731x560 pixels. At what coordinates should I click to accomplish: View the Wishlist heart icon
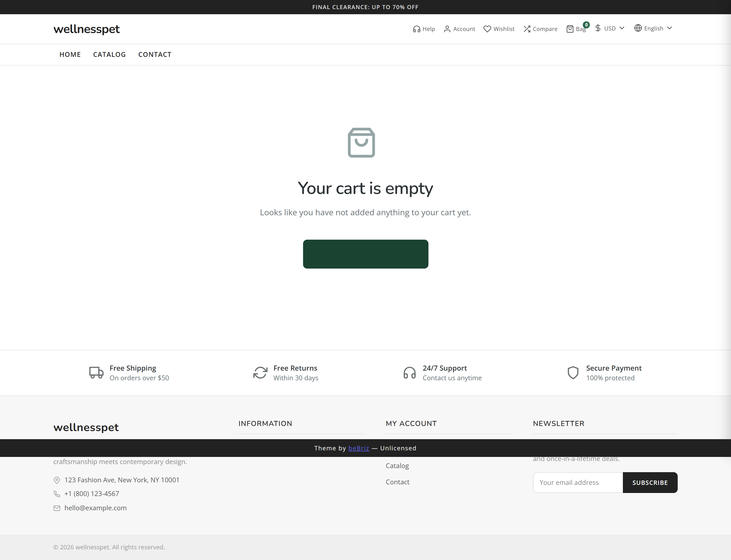(487, 29)
